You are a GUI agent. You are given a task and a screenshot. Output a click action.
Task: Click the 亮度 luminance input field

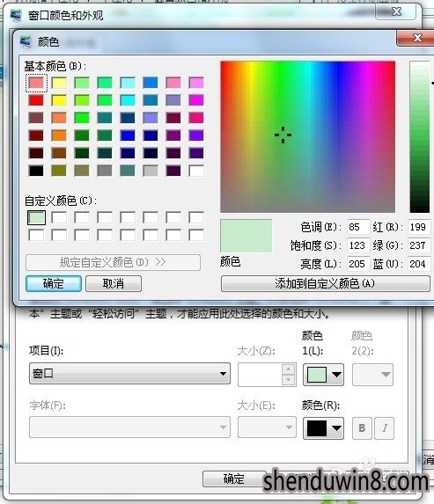point(357,264)
